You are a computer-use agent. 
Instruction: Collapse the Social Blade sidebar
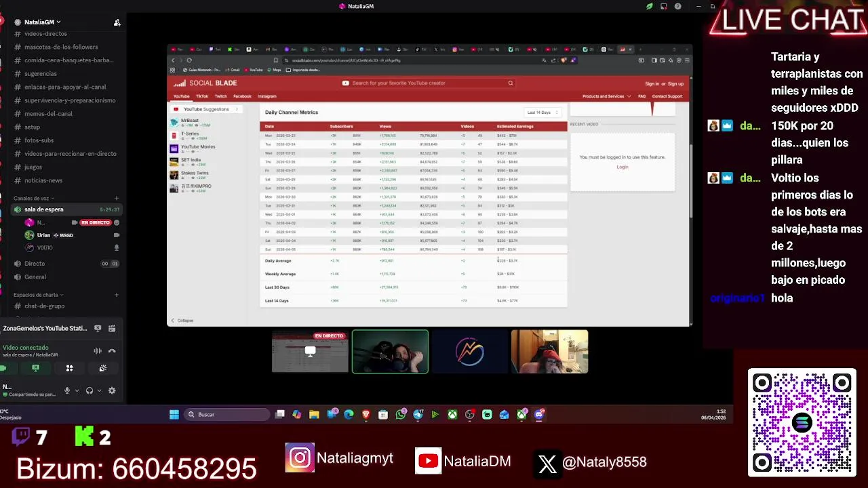182,321
